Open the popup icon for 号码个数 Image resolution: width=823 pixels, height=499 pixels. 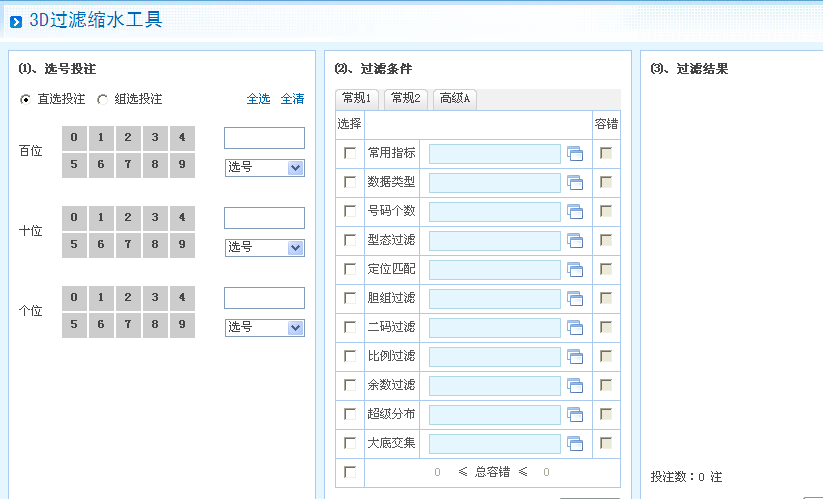click(575, 211)
